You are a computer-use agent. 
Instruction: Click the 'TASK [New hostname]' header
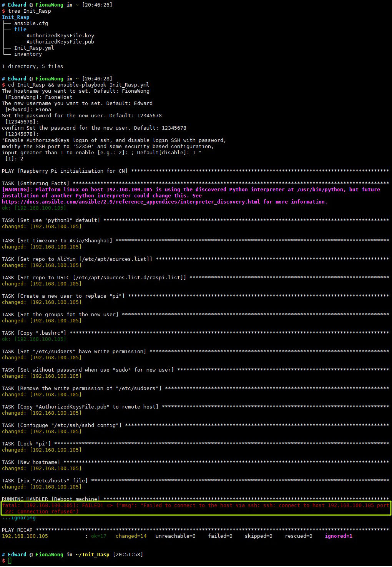click(195, 462)
